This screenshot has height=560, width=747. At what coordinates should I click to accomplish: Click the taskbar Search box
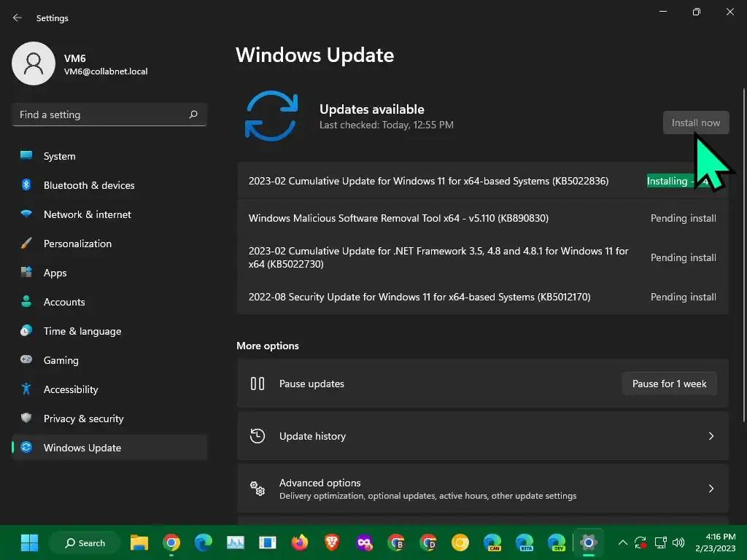[x=85, y=542]
